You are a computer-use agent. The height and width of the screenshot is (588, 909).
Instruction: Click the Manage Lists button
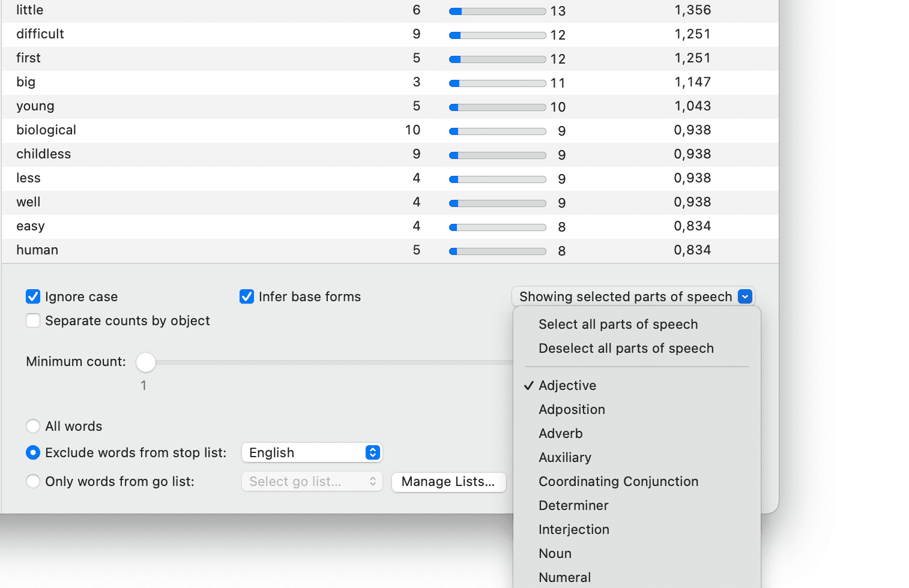(x=448, y=481)
